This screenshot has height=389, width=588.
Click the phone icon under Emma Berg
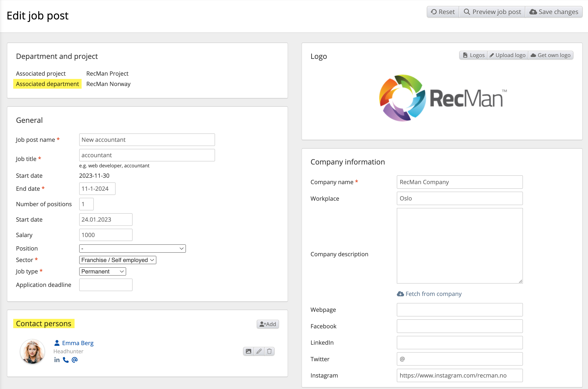pyautogui.click(x=66, y=360)
